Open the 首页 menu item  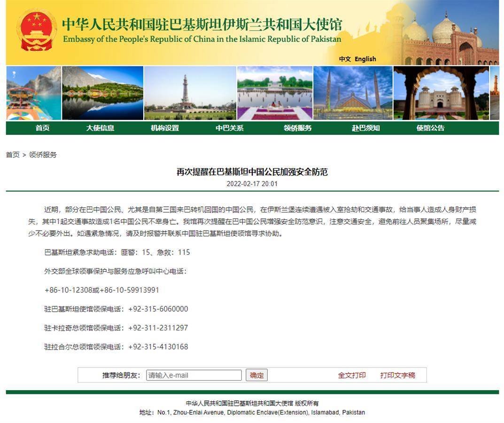[x=42, y=128]
